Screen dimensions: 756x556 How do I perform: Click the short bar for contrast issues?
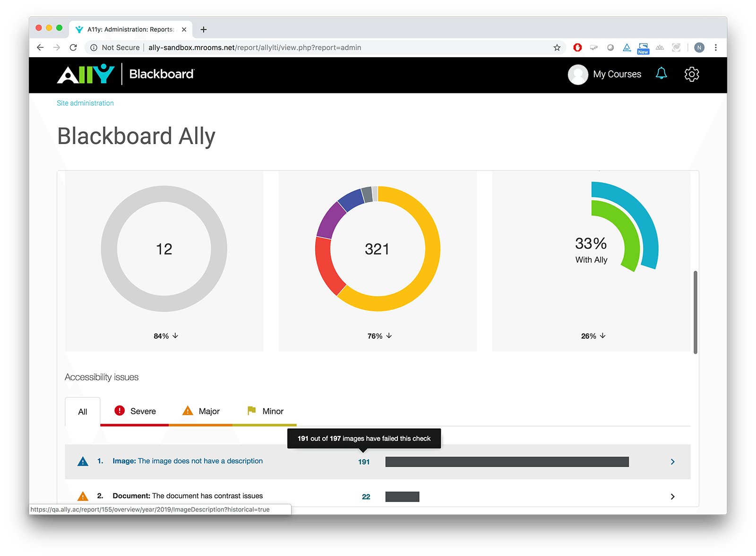[402, 496]
